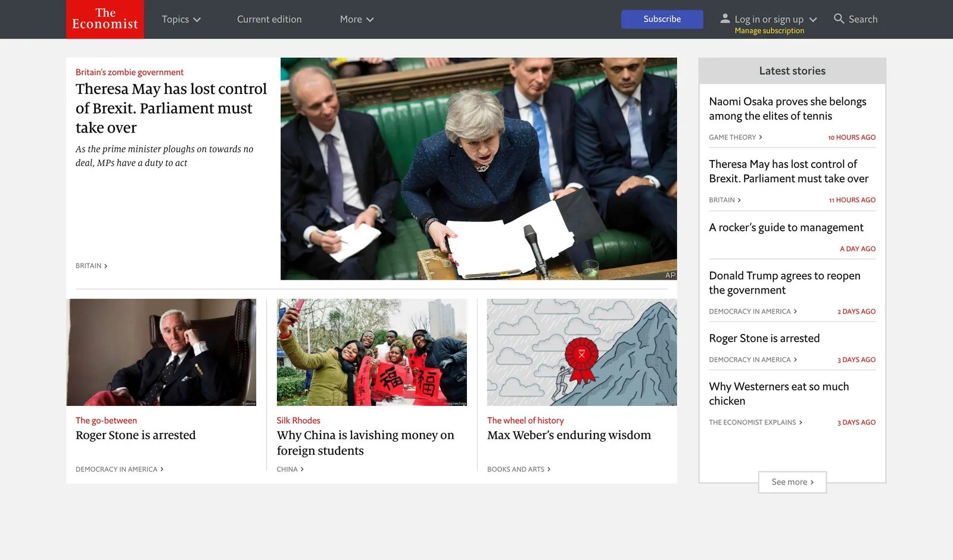Image resolution: width=953 pixels, height=560 pixels.
Task: Expand the Topics dropdown chevron
Action: [x=197, y=20]
